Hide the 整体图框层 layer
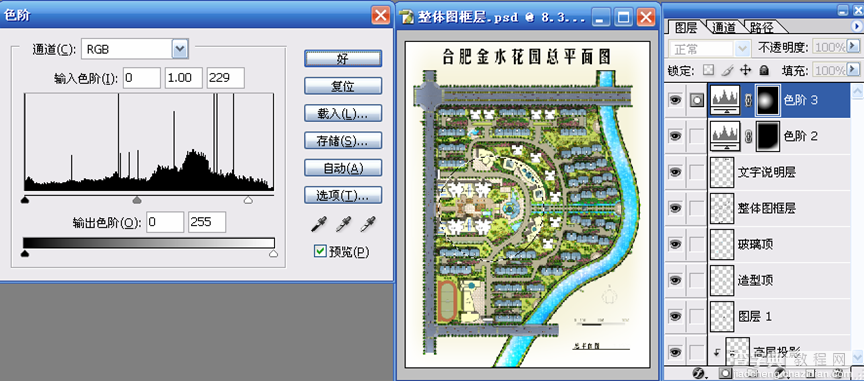Screen dimensions: 864x381 tap(675, 208)
